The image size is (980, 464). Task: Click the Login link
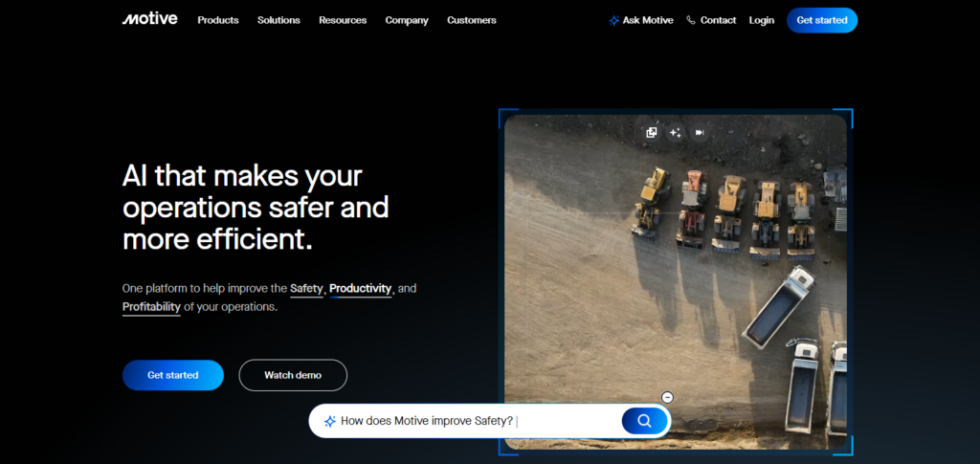click(762, 20)
